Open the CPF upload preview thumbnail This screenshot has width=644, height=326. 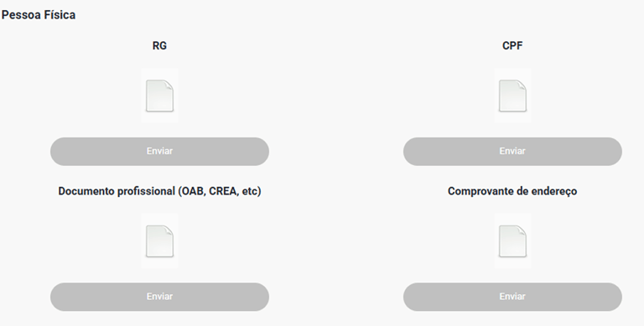click(512, 96)
